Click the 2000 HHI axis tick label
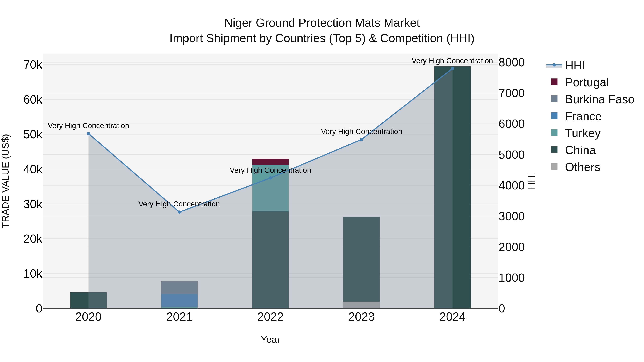 coord(512,247)
